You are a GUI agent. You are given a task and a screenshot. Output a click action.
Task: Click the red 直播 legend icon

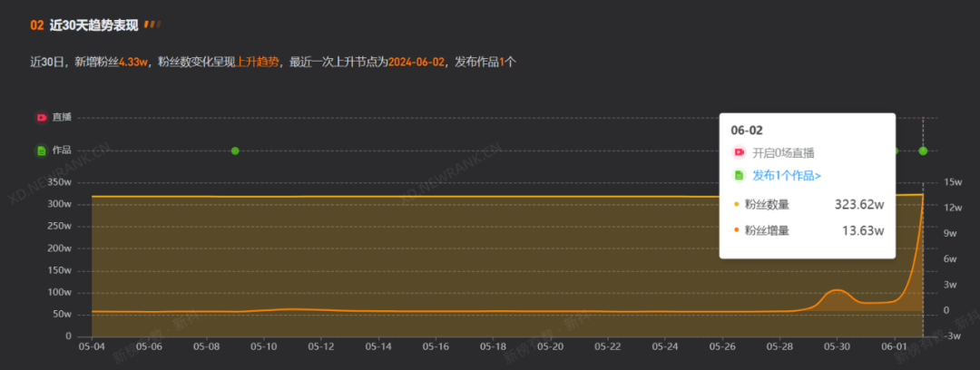click(41, 118)
